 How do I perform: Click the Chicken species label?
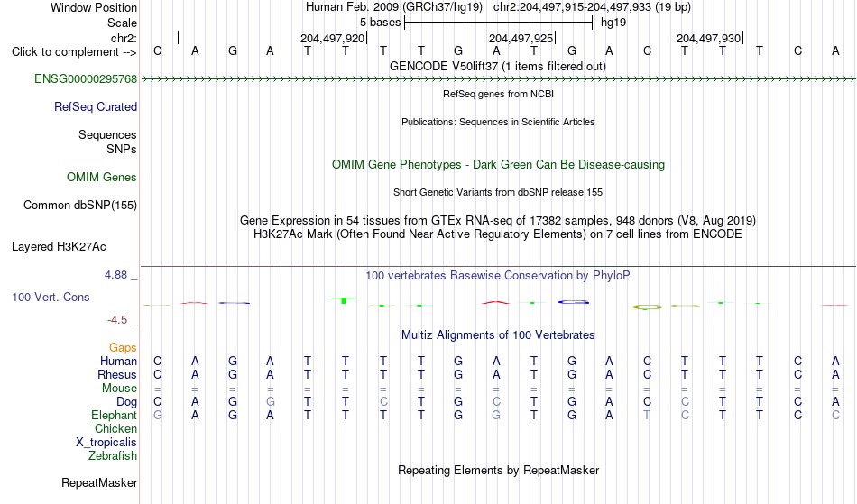coord(115,429)
